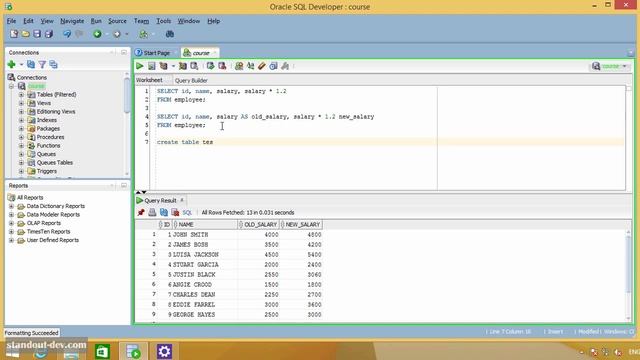Viewport: 640px width, 360px height.
Task: Open the Team menu
Action: 141,21
